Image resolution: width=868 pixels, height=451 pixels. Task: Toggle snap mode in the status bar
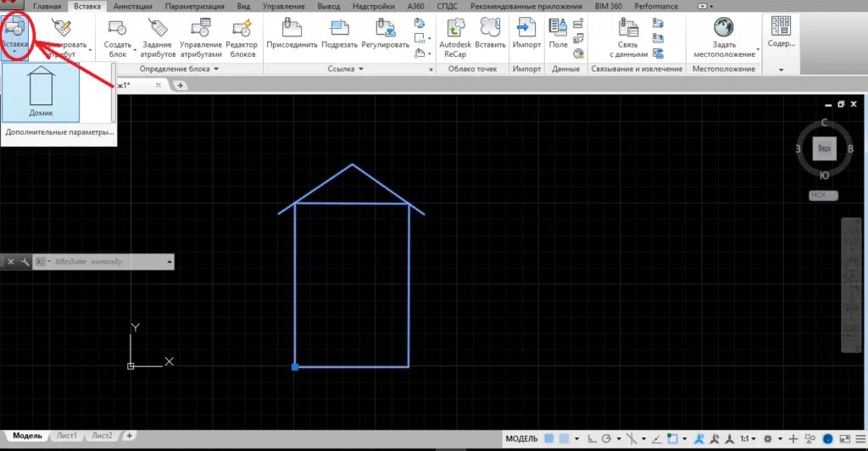click(564, 439)
